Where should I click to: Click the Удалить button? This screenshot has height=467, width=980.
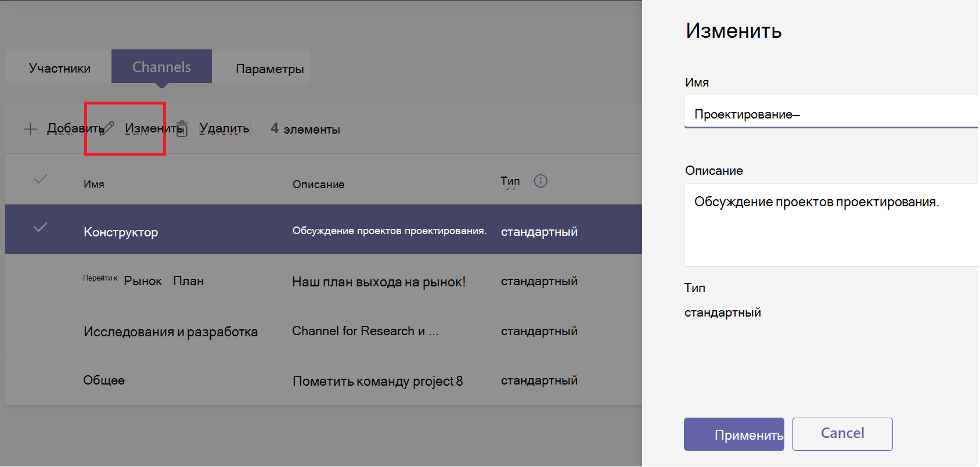click(213, 128)
